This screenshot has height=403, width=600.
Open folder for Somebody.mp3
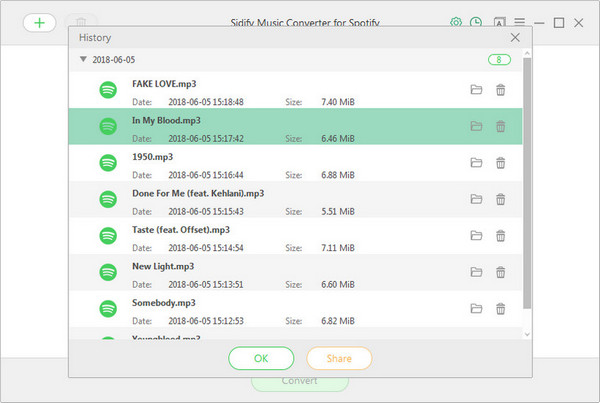tap(476, 309)
